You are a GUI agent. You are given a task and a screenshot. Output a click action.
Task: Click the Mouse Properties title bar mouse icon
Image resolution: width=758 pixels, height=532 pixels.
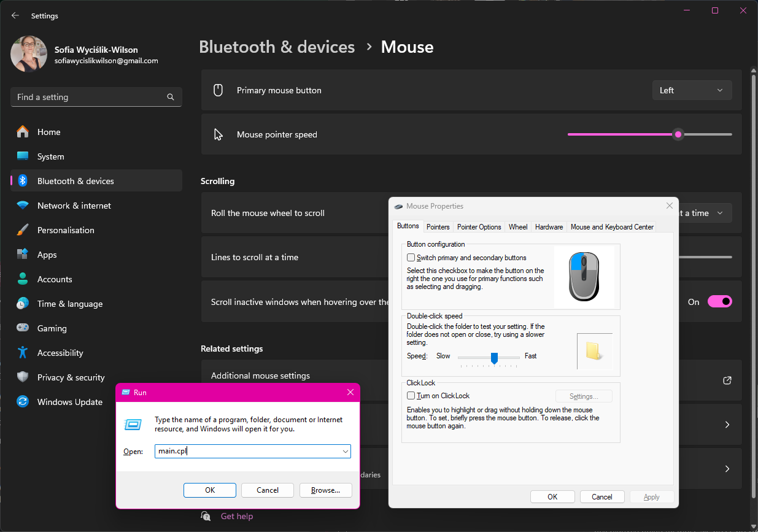tap(399, 206)
